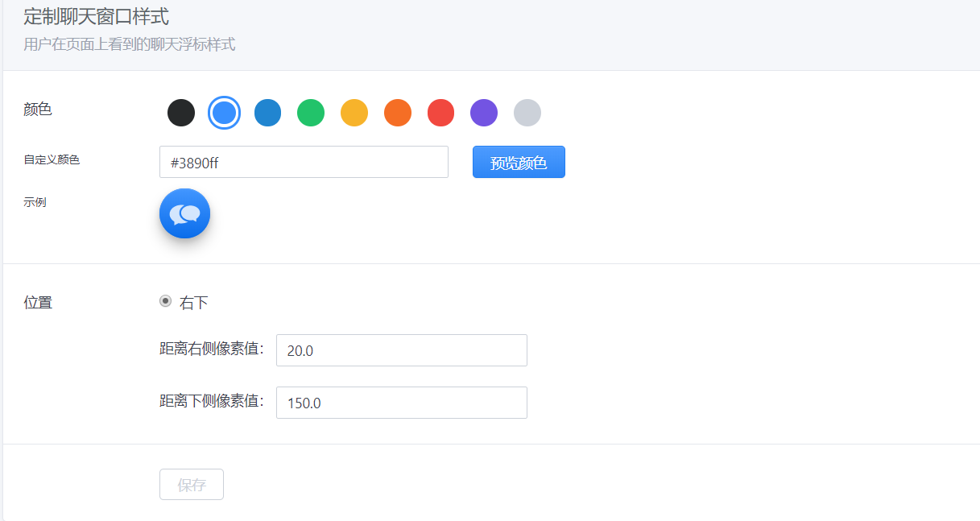The image size is (980, 521).
Task: Choose the yellow color swatch
Action: tap(354, 113)
